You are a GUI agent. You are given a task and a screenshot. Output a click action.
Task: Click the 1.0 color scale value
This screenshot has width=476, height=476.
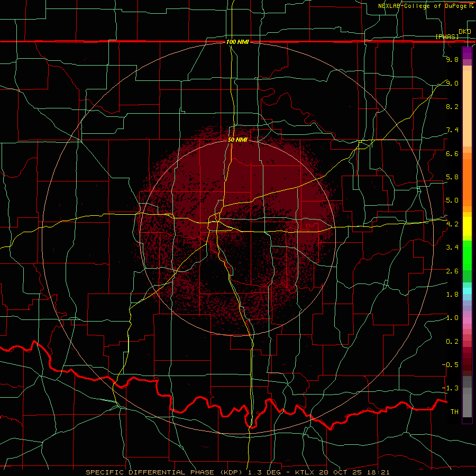click(452, 318)
